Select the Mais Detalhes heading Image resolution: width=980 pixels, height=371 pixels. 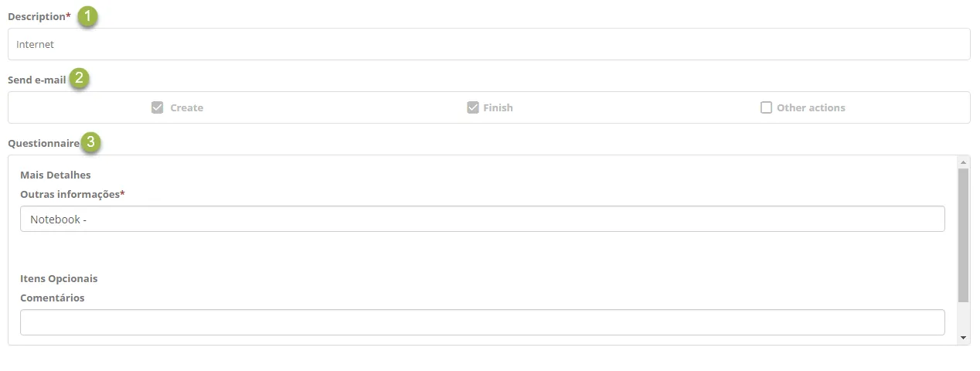tap(56, 175)
